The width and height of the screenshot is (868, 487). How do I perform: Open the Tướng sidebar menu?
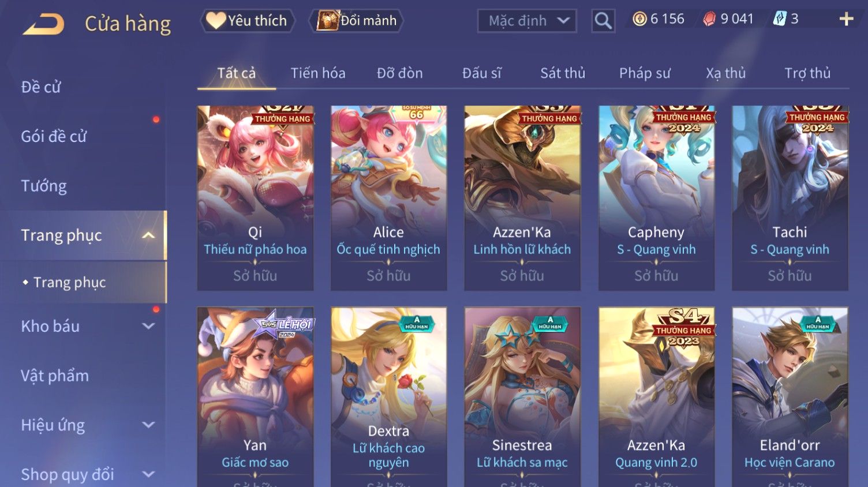tap(44, 186)
